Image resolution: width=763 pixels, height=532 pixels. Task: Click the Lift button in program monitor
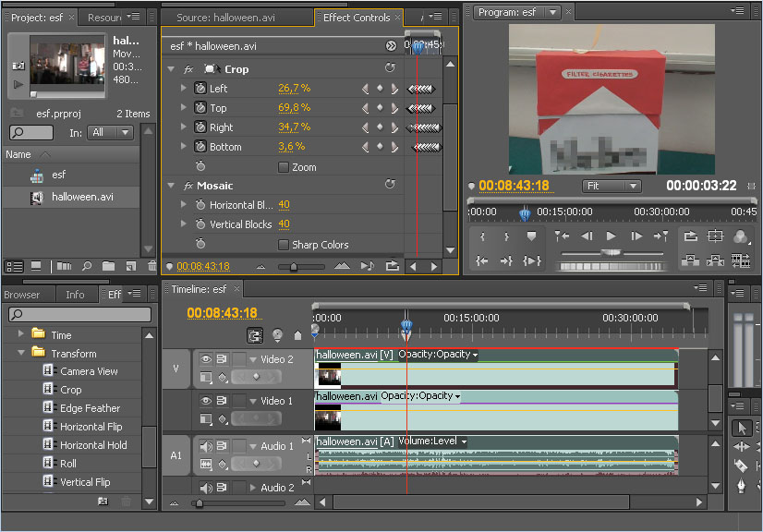(x=691, y=260)
